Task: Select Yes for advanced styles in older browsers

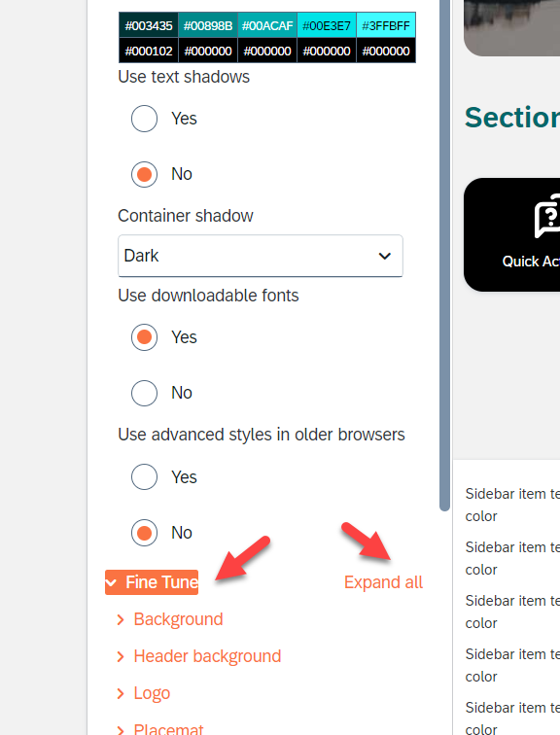Action: [144, 476]
